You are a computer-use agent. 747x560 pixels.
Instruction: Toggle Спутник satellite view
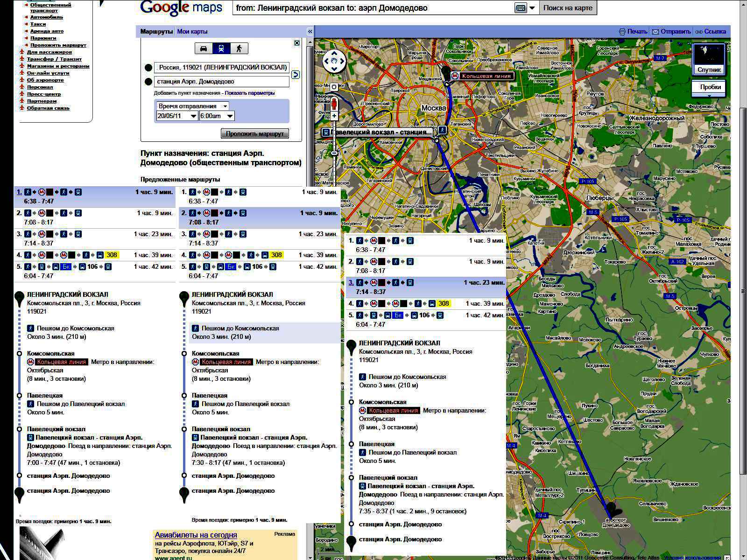click(709, 60)
